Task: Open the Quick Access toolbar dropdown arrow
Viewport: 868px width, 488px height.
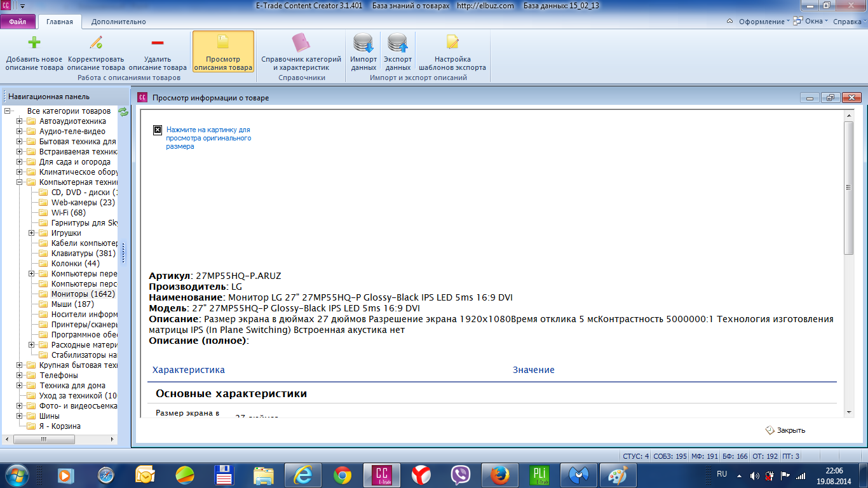Action: point(23,6)
